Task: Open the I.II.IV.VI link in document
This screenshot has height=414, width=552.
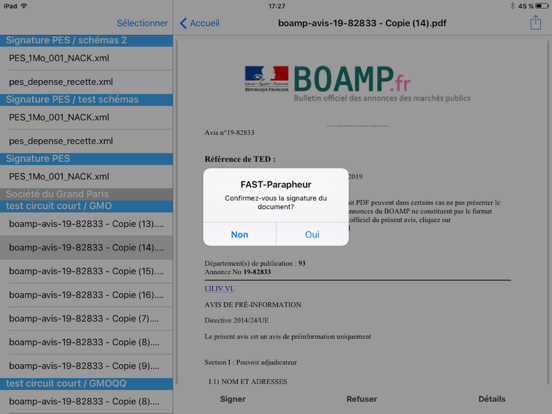Action: [219, 289]
